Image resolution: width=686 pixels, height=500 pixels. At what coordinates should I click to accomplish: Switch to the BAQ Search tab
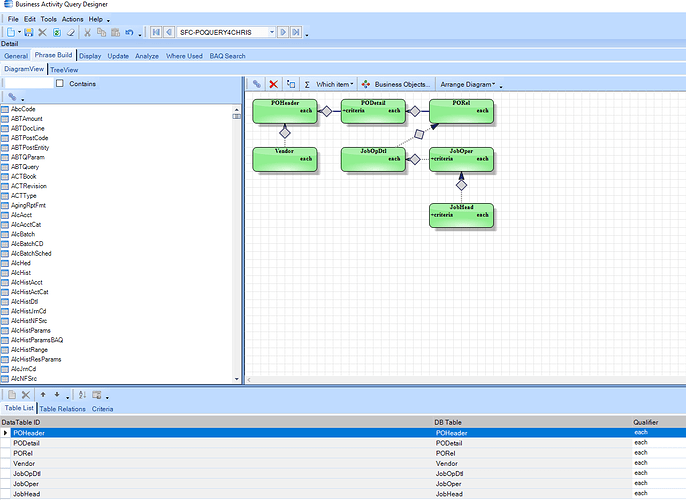click(228, 56)
